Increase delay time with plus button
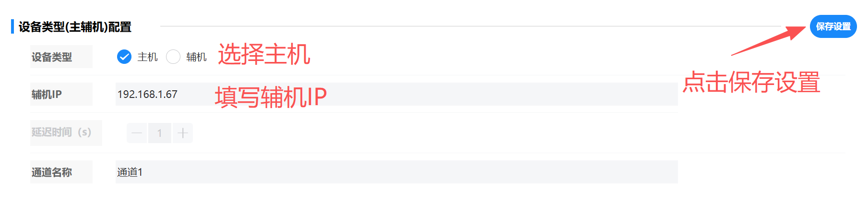This screenshot has height=206, width=868. pos(182,133)
